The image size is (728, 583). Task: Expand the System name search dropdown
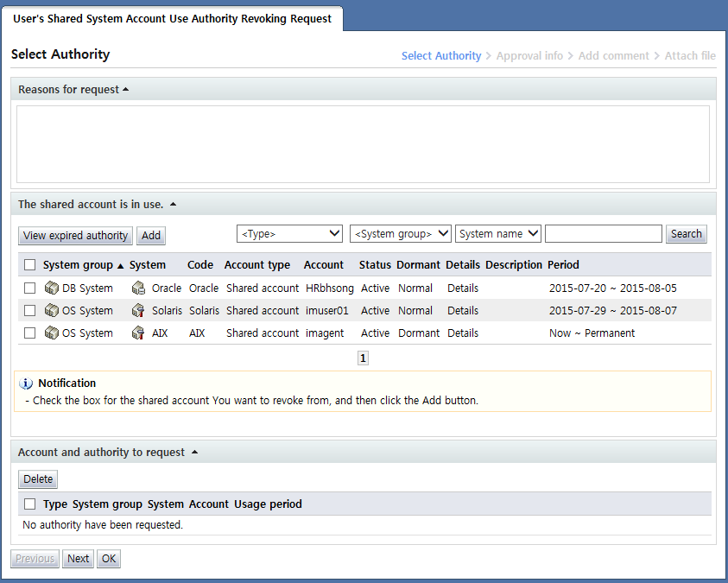pyautogui.click(x=498, y=234)
